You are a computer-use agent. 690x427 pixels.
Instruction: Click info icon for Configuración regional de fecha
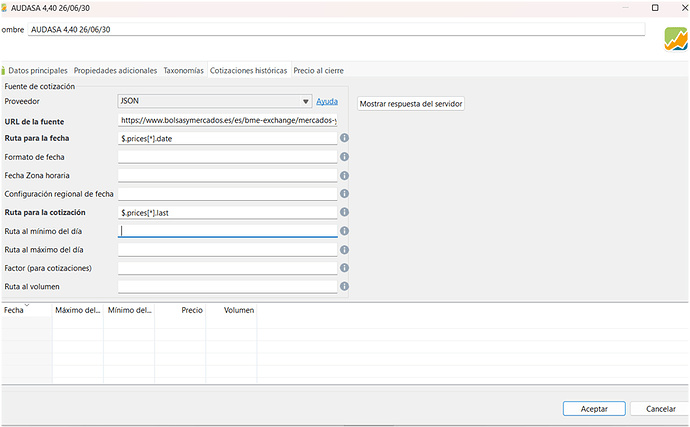[344, 194]
